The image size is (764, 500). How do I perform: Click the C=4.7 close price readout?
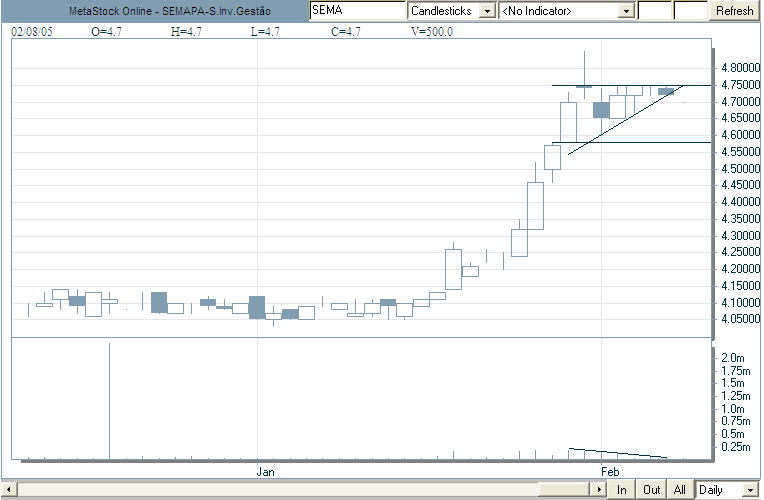346,32
